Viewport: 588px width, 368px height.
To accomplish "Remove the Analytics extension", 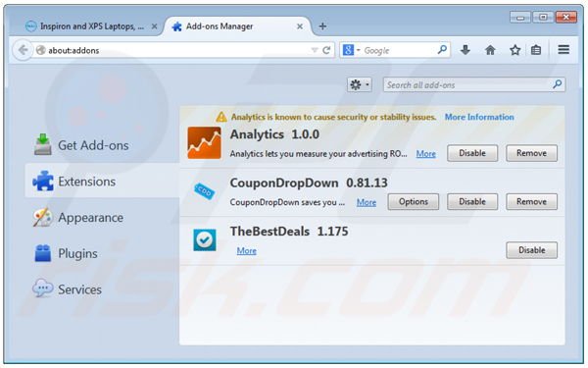I will [x=531, y=153].
